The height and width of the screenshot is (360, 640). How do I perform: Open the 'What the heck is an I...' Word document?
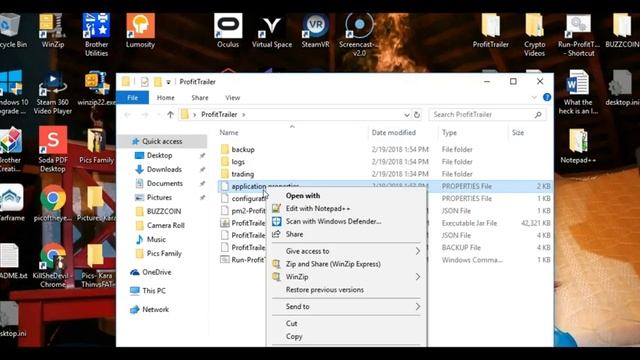[x=578, y=93]
